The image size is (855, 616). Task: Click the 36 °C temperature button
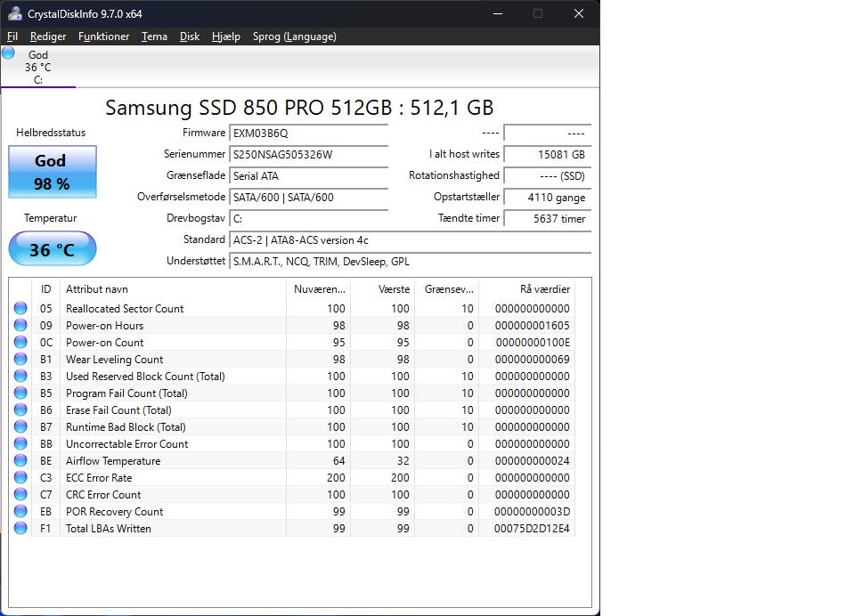(x=52, y=249)
